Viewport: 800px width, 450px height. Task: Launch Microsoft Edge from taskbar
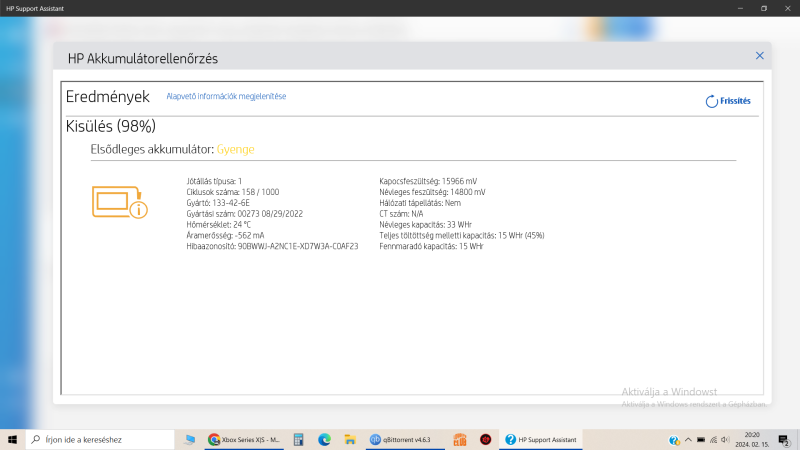324,439
